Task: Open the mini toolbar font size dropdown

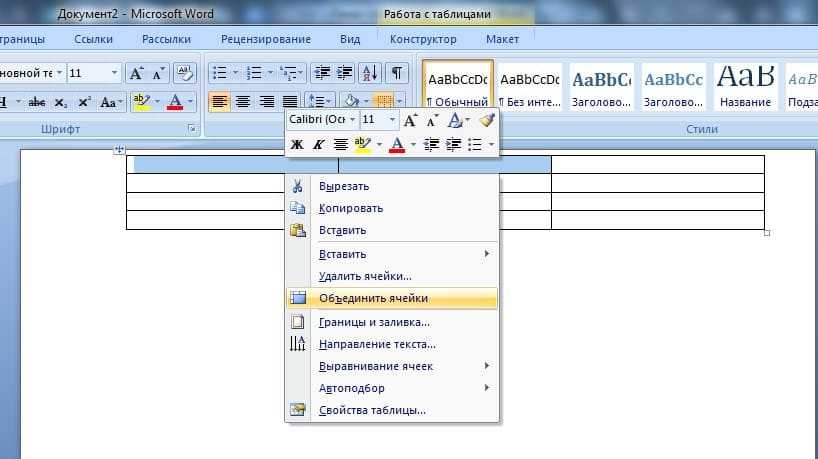Action: [x=392, y=120]
